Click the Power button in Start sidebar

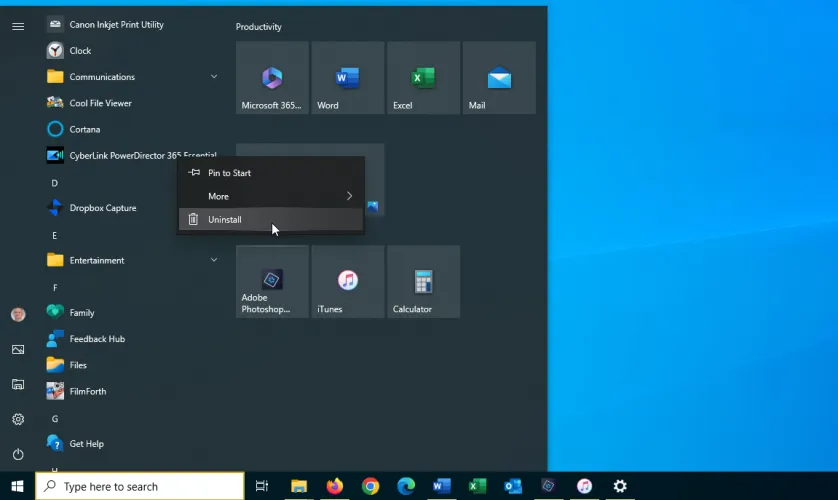pos(18,454)
